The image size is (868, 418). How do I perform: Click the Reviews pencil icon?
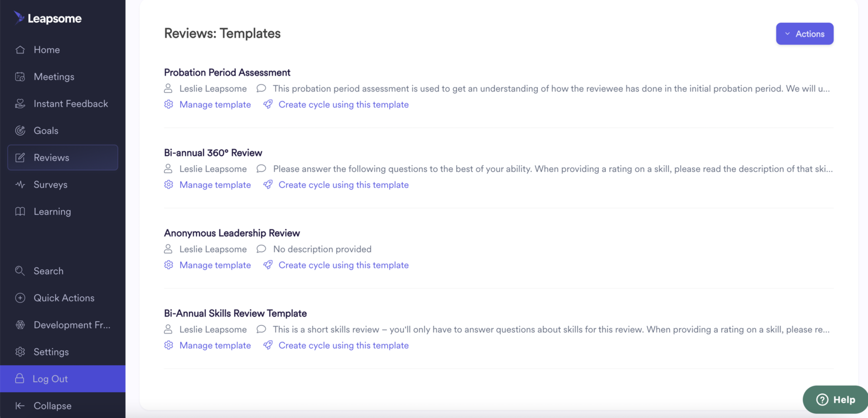coord(20,158)
